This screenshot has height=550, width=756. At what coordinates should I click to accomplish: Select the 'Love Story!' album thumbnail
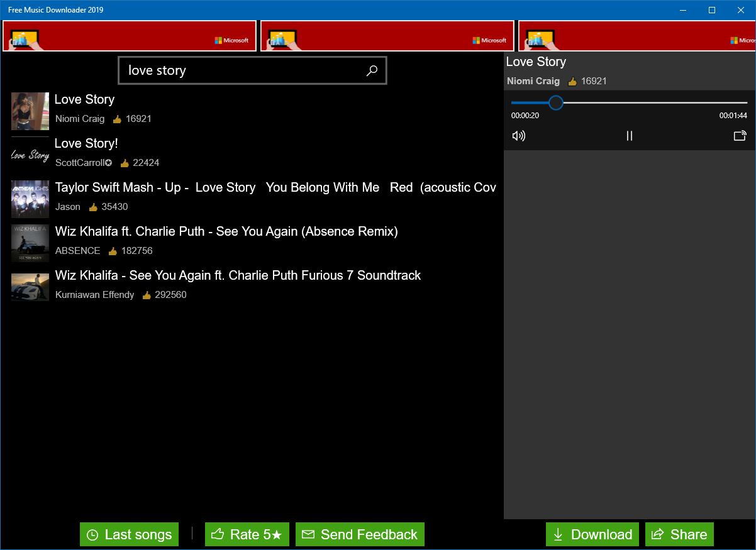(30, 155)
